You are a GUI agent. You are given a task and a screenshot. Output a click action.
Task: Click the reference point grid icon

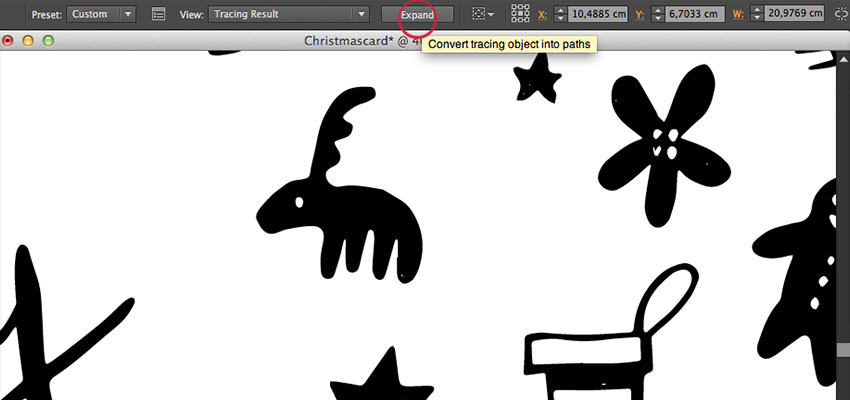click(x=520, y=14)
